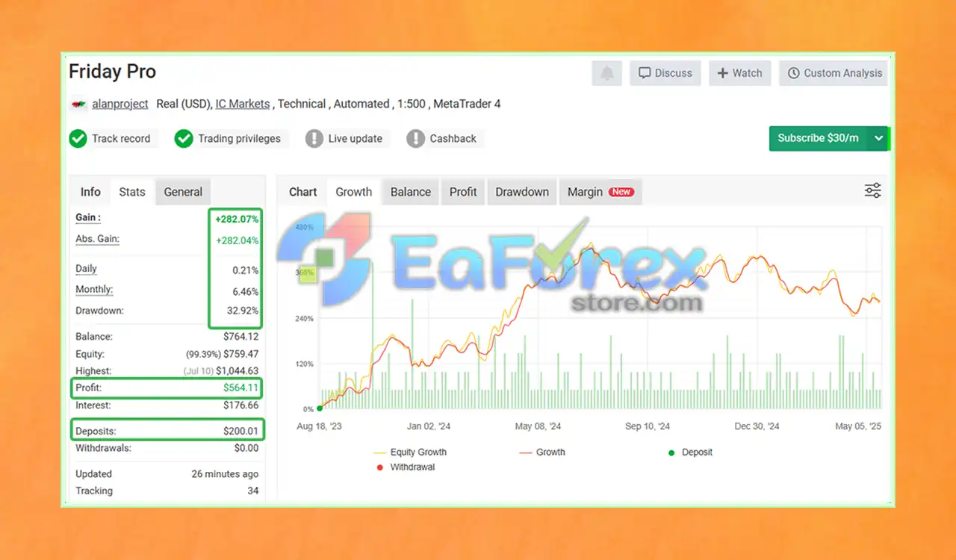
Task: Select the Margin chart tab
Action: pos(600,192)
